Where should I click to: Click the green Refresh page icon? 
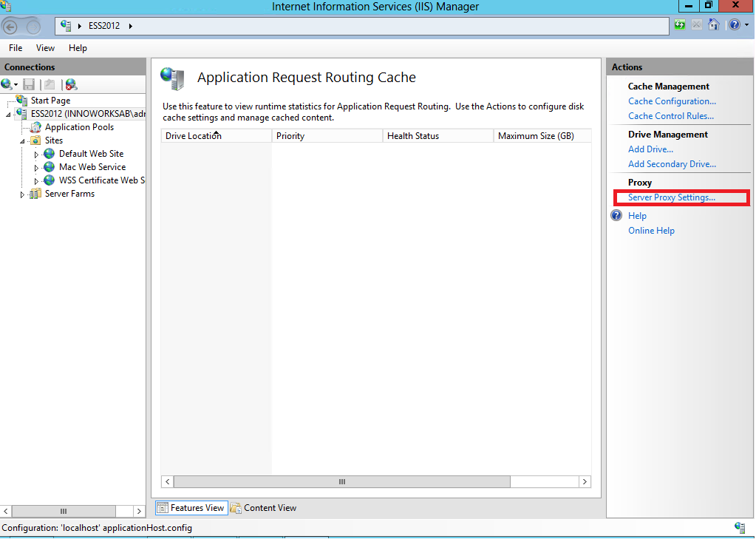[680, 24]
